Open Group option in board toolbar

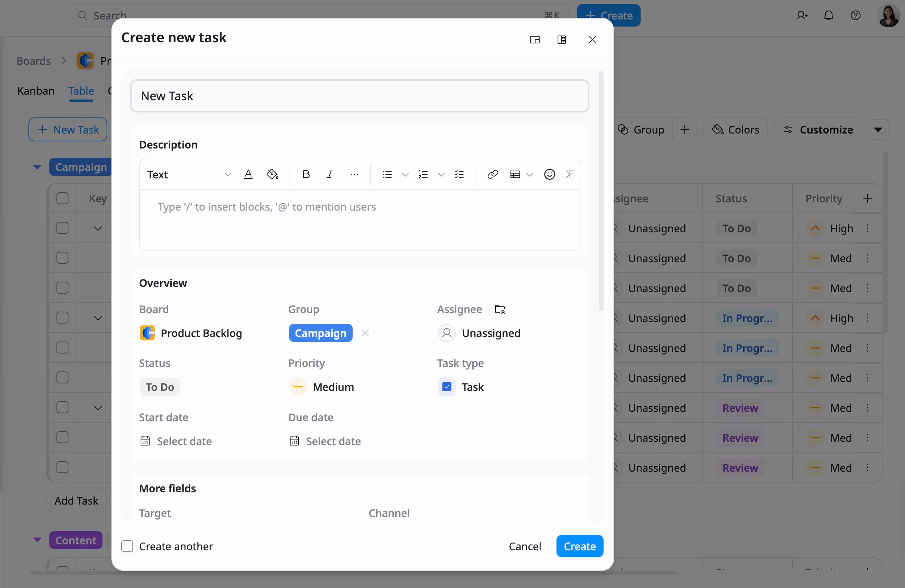pyautogui.click(x=641, y=130)
